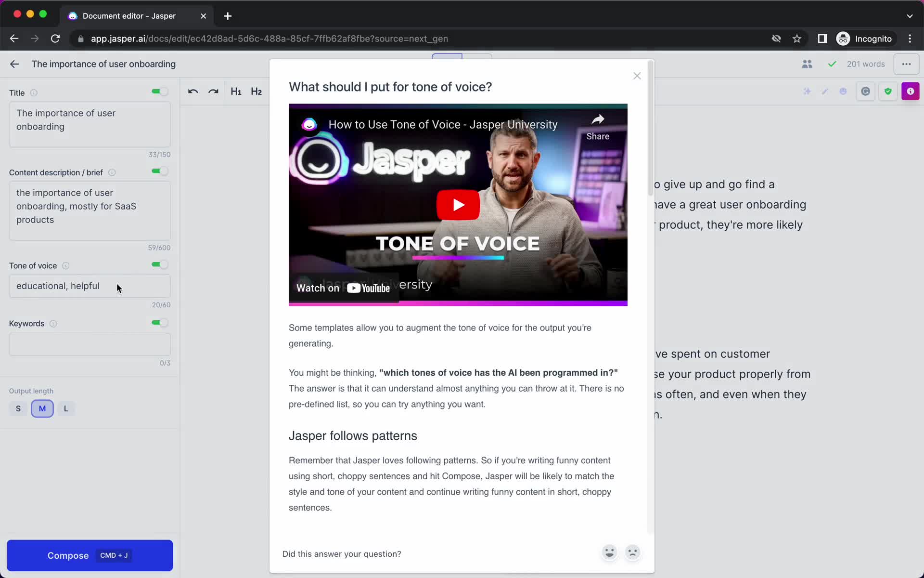Reload the page

pyautogui.click(x=55, y=39)
